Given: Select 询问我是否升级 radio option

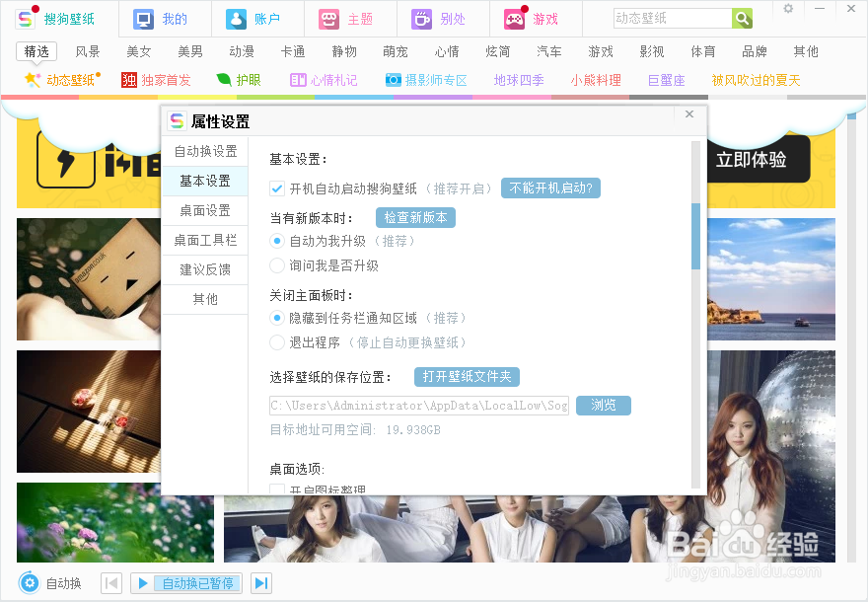Looking at the screenshot, I should 277,265.
